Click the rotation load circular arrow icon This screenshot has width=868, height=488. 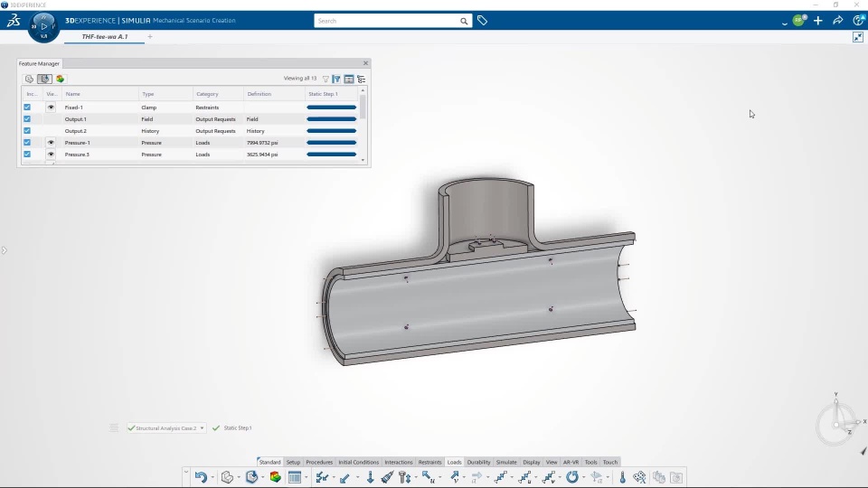pyautogui.click(x=571, y=477)
